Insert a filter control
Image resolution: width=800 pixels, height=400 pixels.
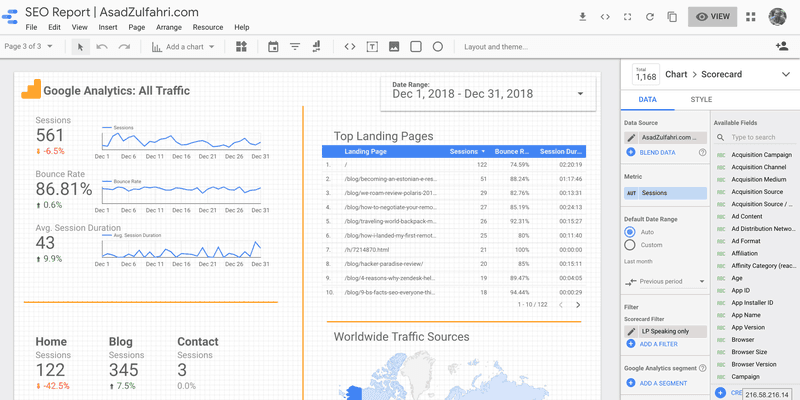tap(295, 47)
